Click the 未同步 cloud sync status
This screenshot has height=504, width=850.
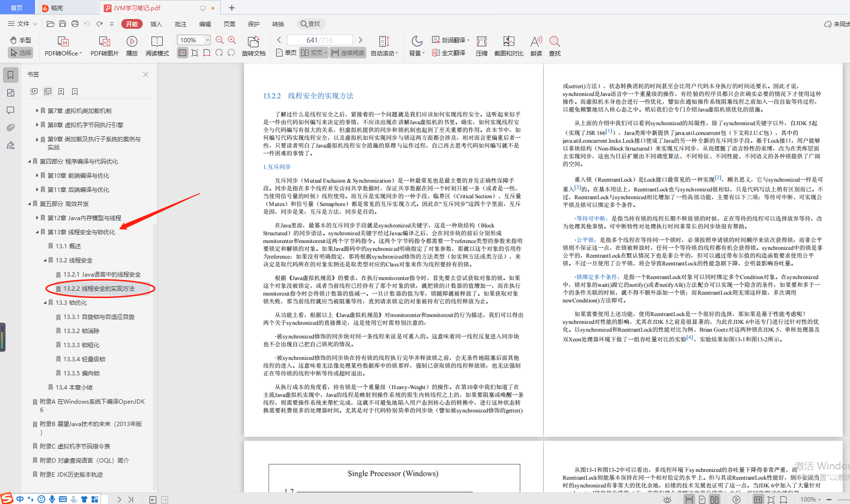837,24
